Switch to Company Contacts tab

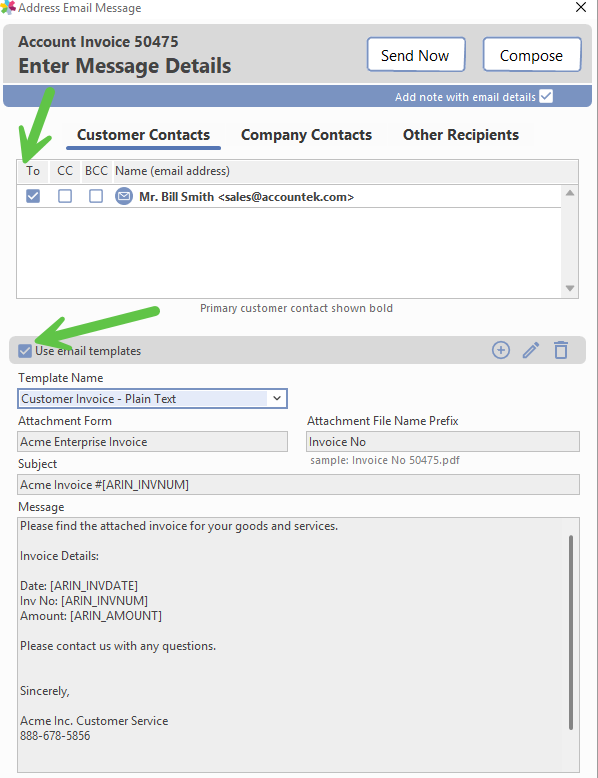coord(306,135)
